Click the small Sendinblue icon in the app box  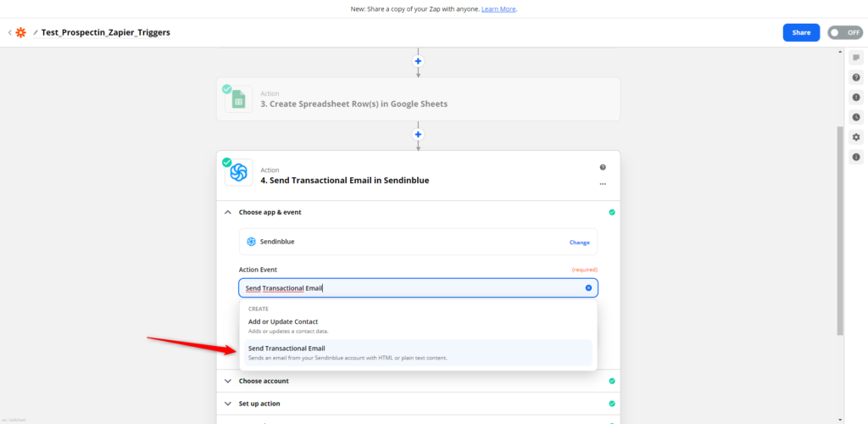[251, 242]
